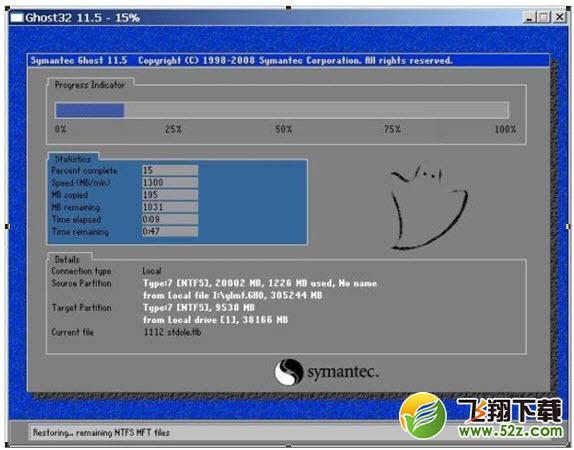Click Speed value 1300 field
The width and height of the screenshot is (574, 450).
[170, 182]
